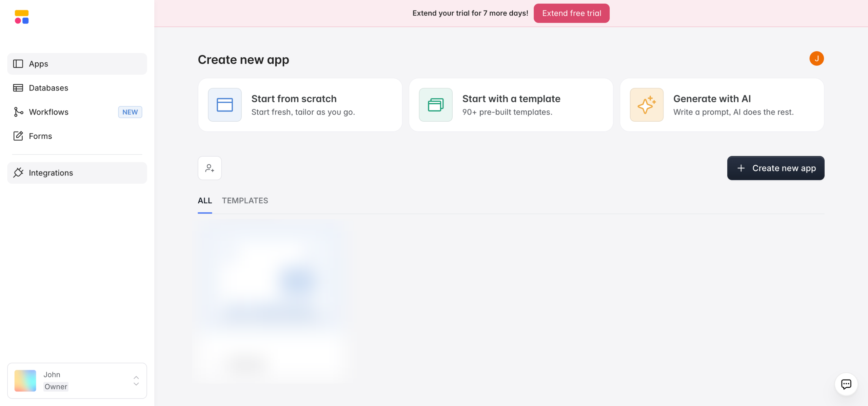Click the AI sparkle icon
The width and height of the screenshot is (868, 406).
pyautogui.click(x=646, y=105)
